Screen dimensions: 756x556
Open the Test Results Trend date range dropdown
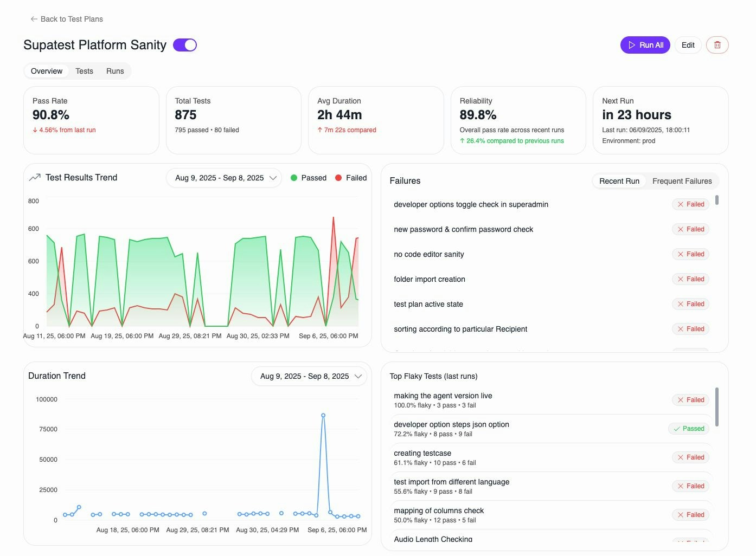(x=224, y=178)
